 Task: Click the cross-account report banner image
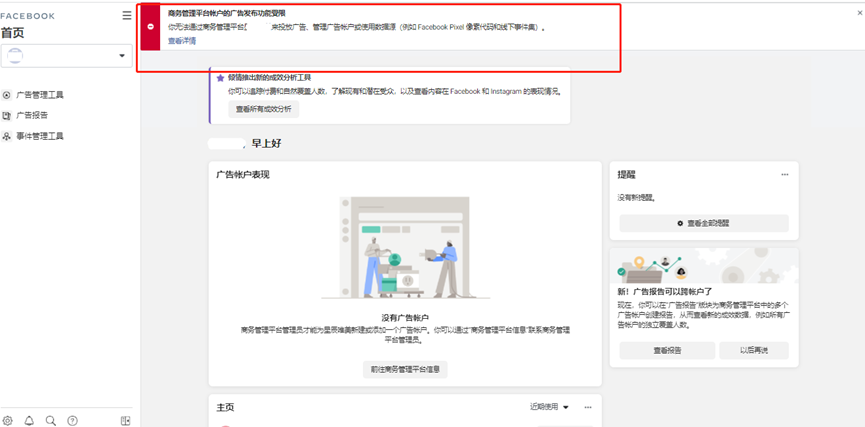(x=704, y=265)
